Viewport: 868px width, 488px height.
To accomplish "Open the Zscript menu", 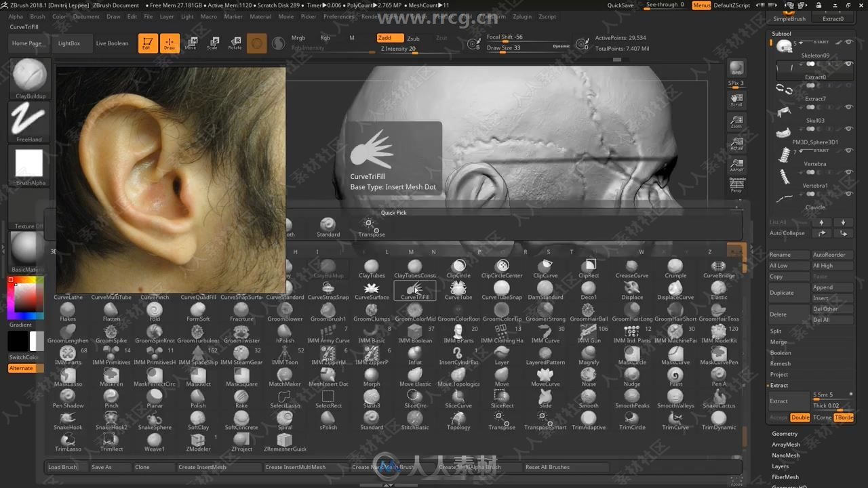I will 547,16.
